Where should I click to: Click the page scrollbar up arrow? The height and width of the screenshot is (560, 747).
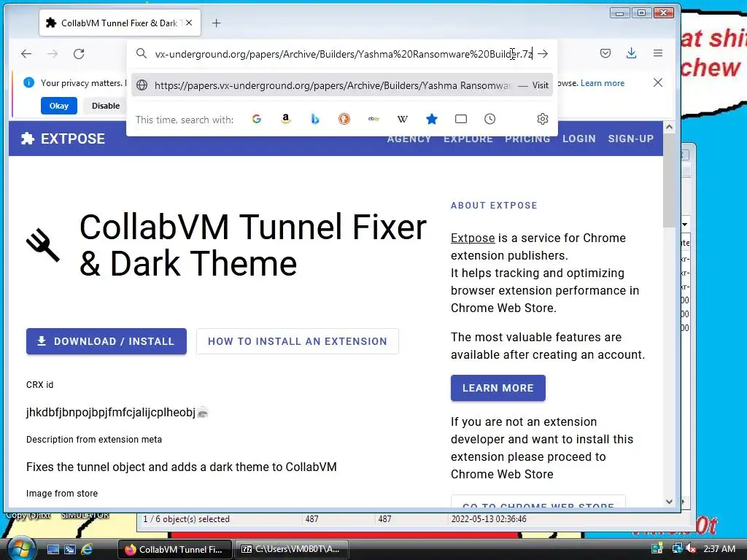point(669,127)
